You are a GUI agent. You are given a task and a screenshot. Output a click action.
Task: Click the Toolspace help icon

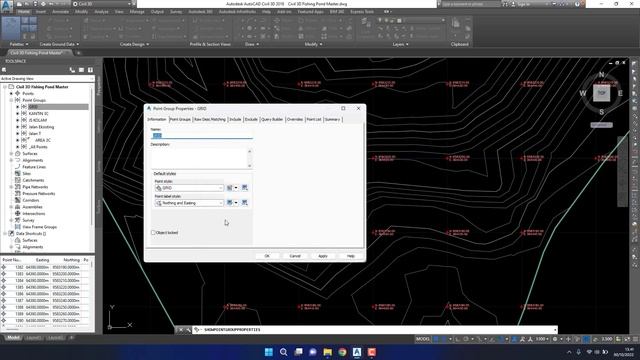pyautogui.click(x=90, y=70)
